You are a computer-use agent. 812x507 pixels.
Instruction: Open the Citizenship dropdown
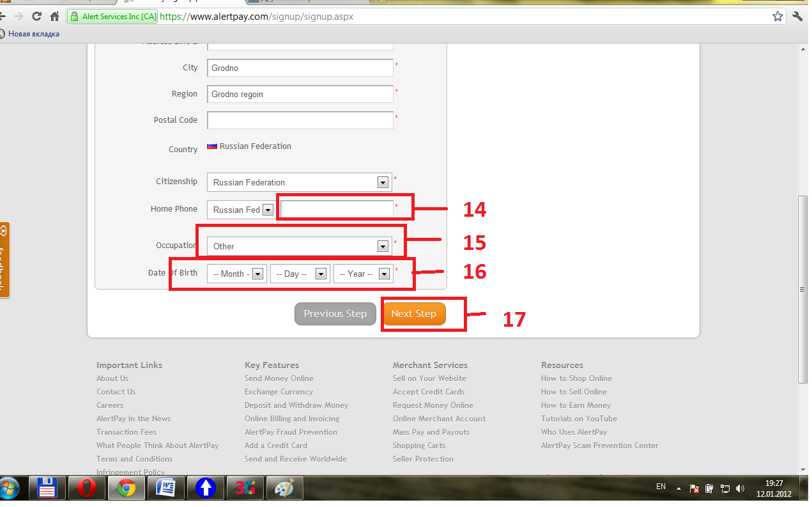click(299, 182)
